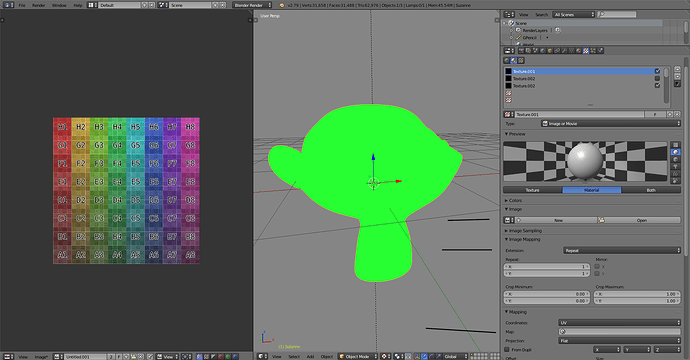The image size is (690, 360).
Task: Open the Physics properties tab icon
Action: click(x=600, y=51)
